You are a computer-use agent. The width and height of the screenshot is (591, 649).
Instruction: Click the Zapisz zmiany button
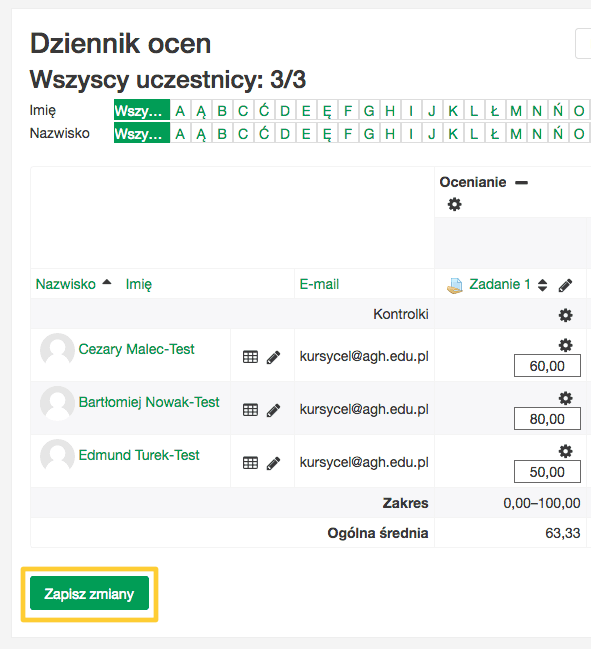89,594
